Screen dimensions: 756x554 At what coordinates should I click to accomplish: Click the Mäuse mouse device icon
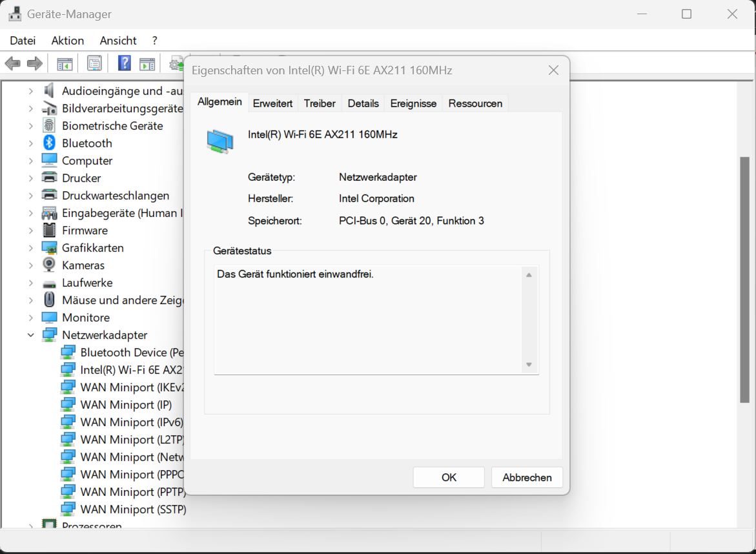(49, 300)
